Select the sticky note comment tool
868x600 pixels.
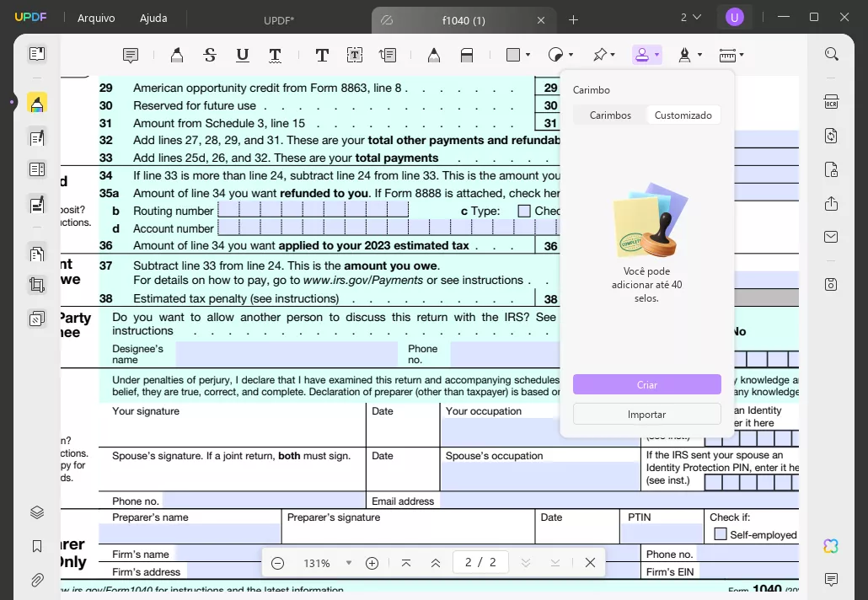click(x=131, y=55)
